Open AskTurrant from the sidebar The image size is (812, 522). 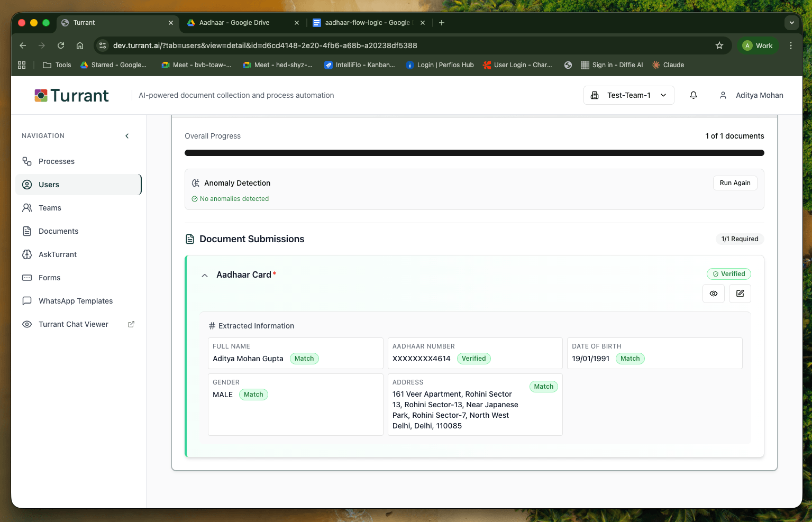click(57, 254)
